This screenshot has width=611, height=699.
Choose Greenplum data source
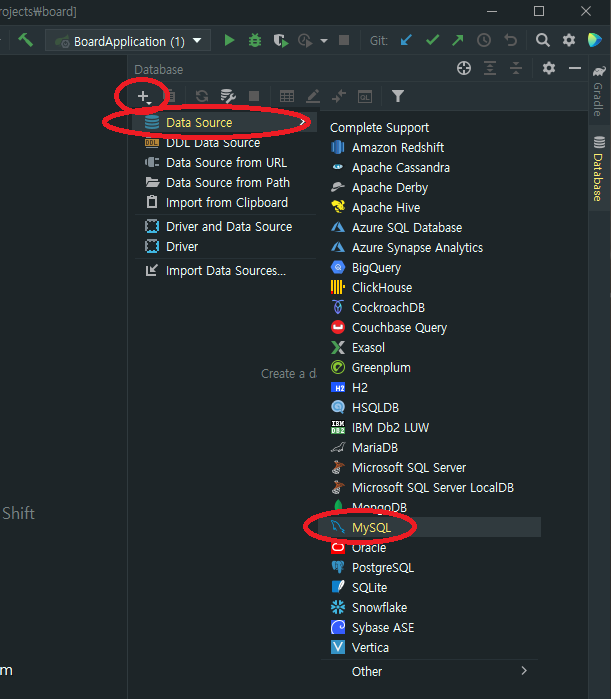click(x=431, y=368)
